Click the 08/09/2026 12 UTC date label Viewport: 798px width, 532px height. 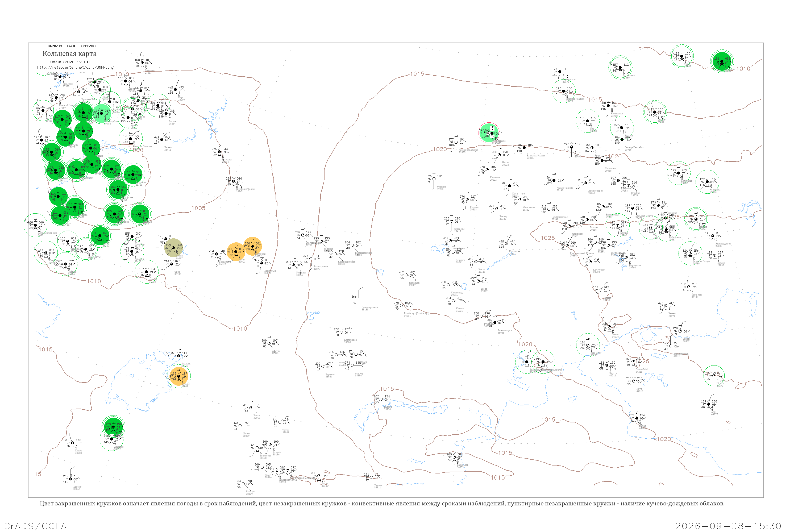pyautogui.click(x=70, y=62)
